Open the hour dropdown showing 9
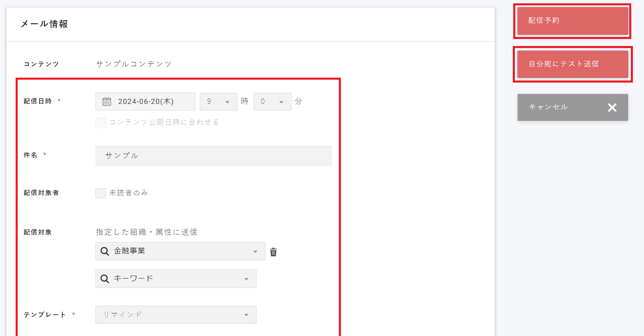The image size is (644, 336). (x=218, y=101)
